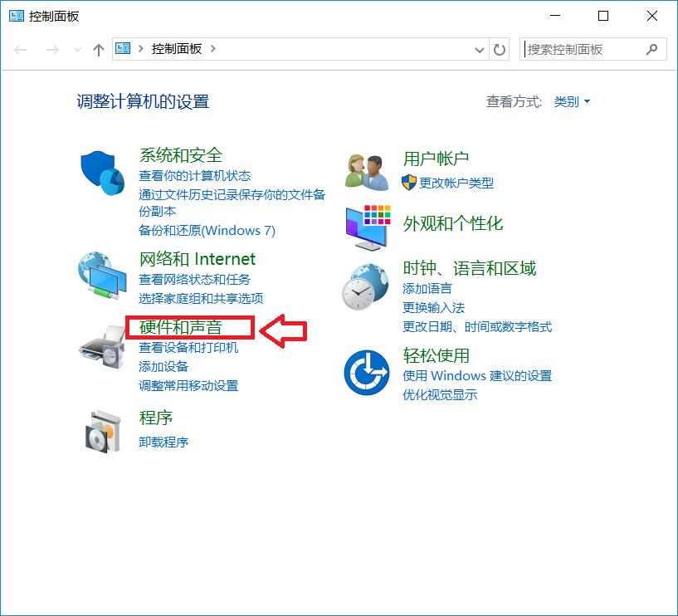Click the search magnifier icon

coord(651,49)
